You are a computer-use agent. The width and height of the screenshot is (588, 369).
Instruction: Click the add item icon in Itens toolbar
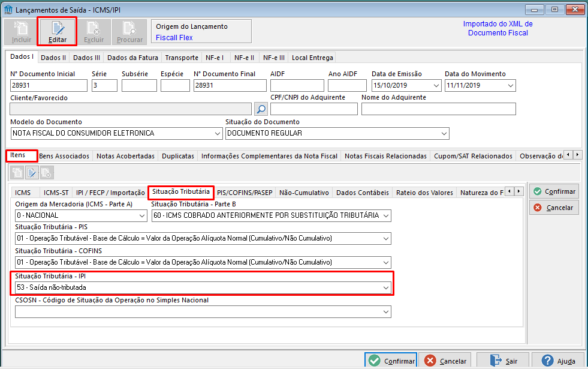17,173
